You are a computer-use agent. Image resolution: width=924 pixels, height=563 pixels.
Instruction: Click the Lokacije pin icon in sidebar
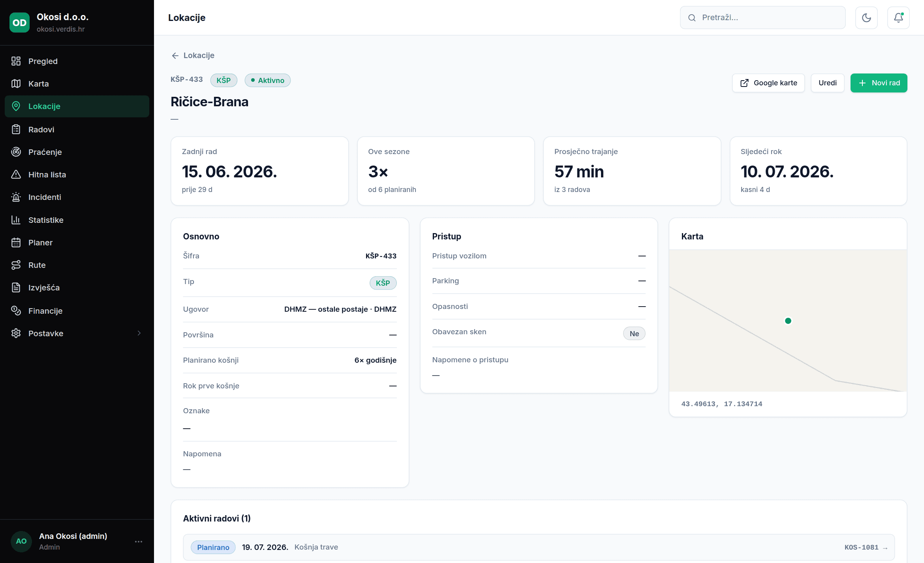tap(16, 106)
